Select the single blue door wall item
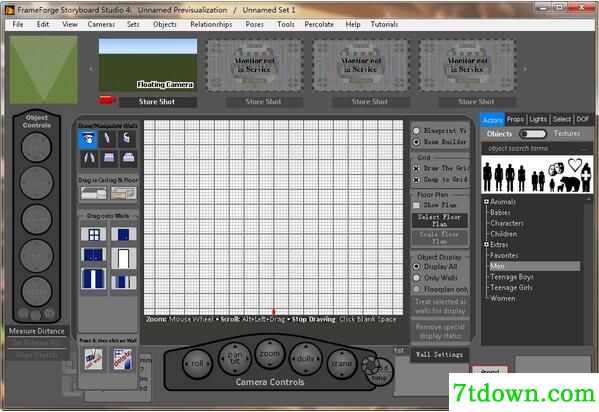The width and height of the screenshot is (599, 412). tap(123, 234)
